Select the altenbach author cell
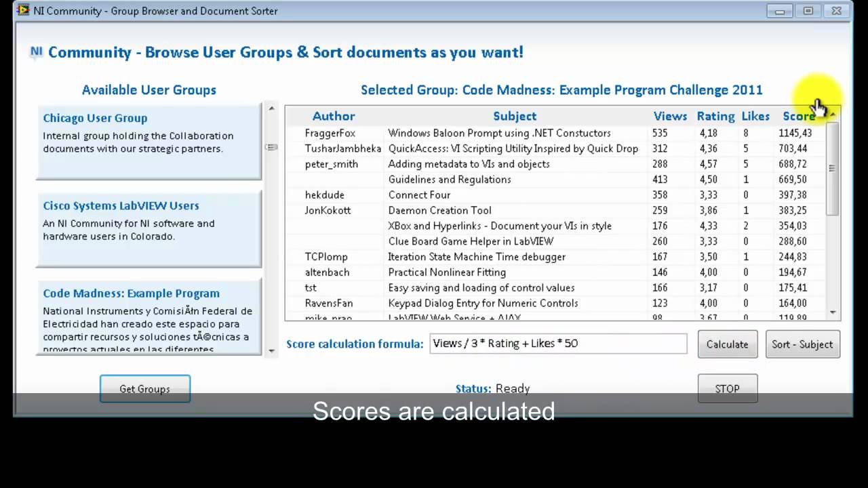The height and width of the screenshot is (488, 868). [x=327, y=272]
